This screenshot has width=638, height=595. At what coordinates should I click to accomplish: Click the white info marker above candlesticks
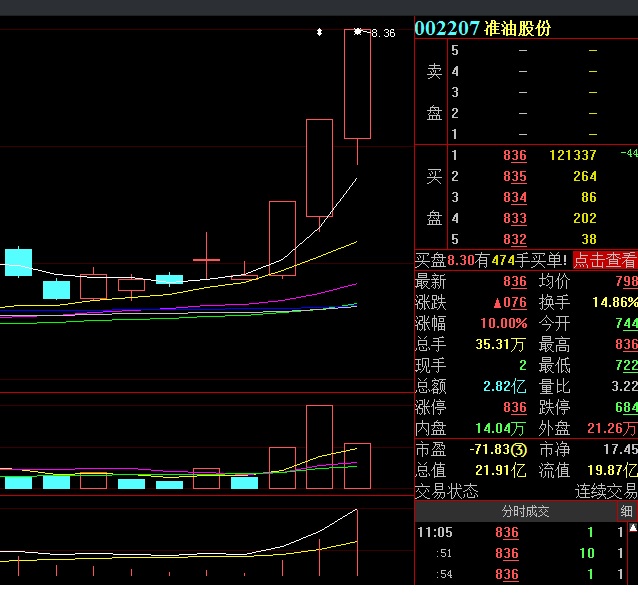click(x=319, y=33)
